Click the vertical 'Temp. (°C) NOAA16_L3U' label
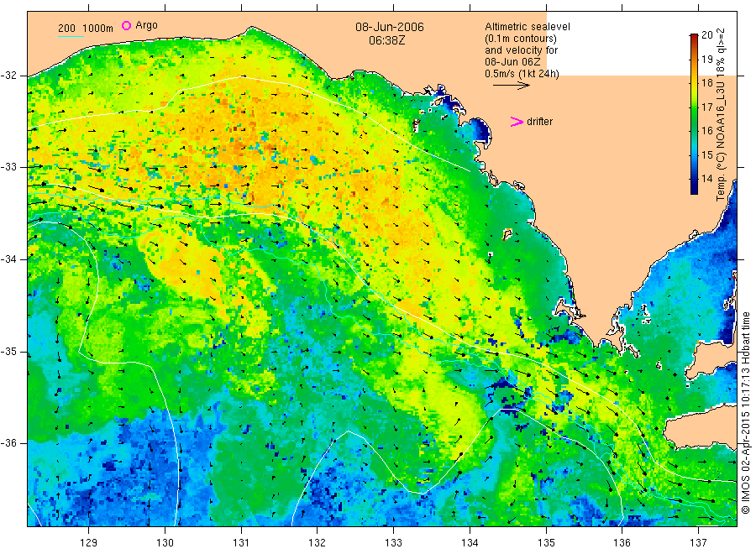756x554 pixels. (x=721, y=115)
